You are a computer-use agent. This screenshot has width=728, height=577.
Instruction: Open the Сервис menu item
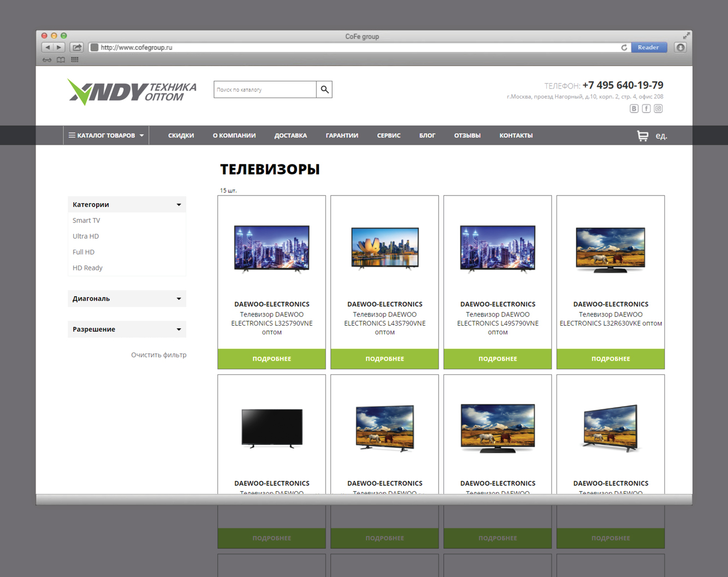(389, 136)
